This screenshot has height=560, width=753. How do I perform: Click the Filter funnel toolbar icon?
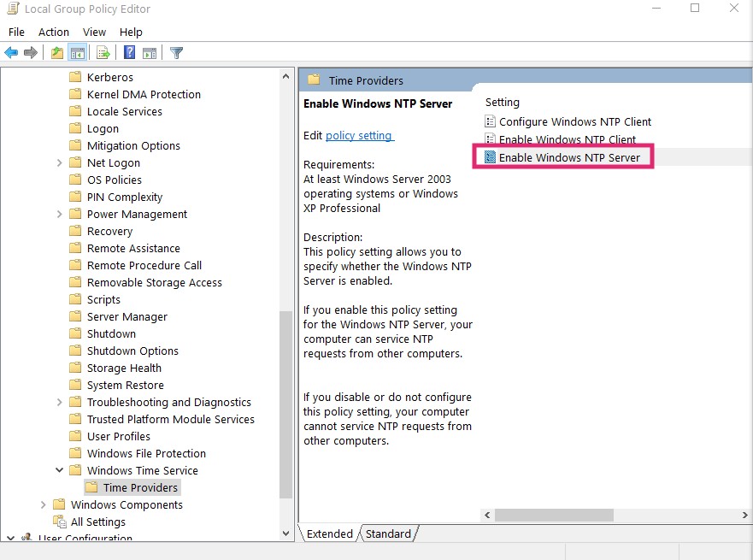pos(176,52)
